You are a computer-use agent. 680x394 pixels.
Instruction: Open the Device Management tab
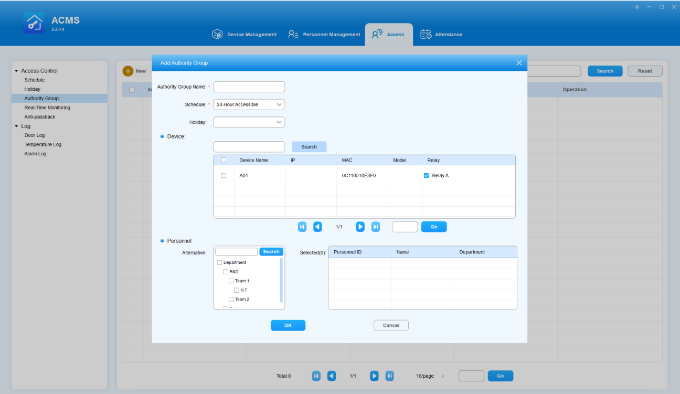(x=244, y=34)
